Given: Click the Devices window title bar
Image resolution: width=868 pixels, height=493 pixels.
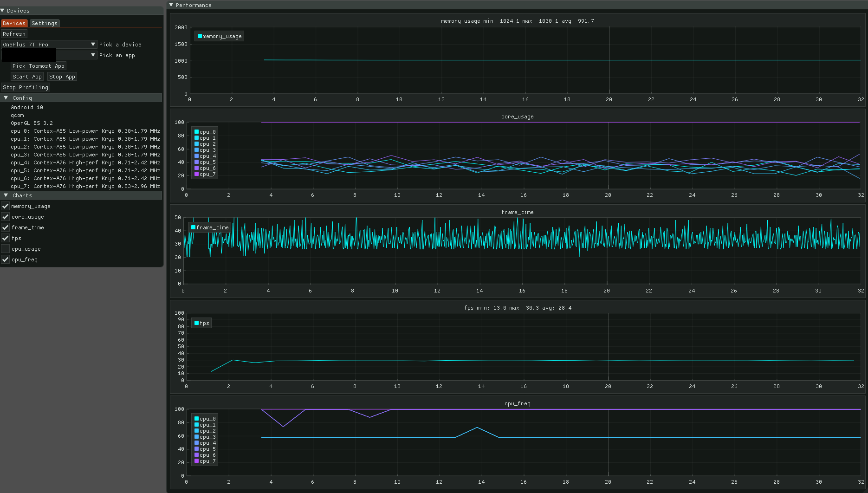Looking at the screenshot, I should [x=82, y=10].
